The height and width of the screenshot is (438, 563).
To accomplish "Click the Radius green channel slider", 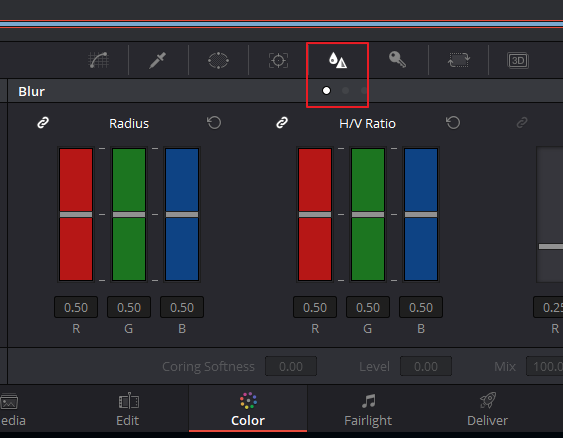I will point(129,214).
